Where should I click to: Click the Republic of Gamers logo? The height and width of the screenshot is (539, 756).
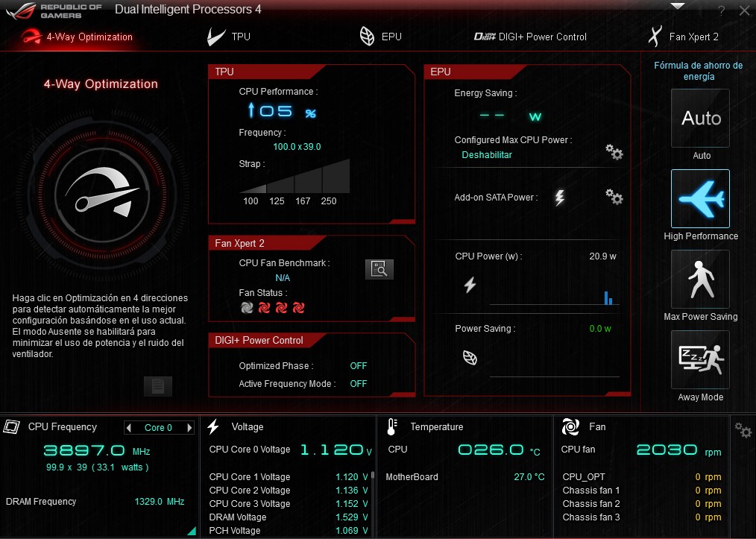54,10
